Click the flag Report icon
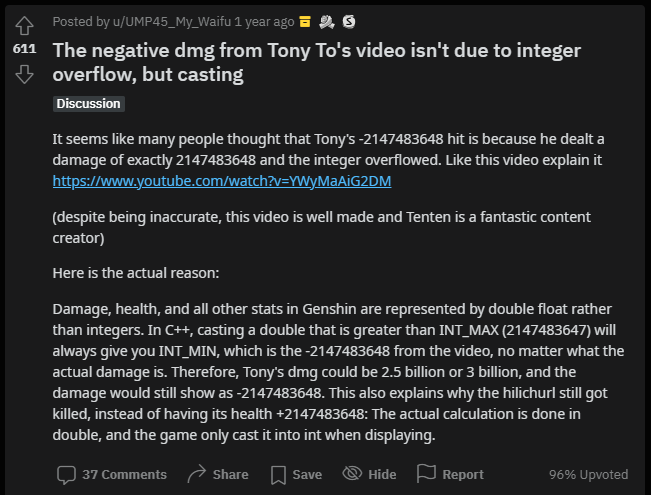Viewport: 651px width, 495px height. pyautogui.click(x=426, y=473)
